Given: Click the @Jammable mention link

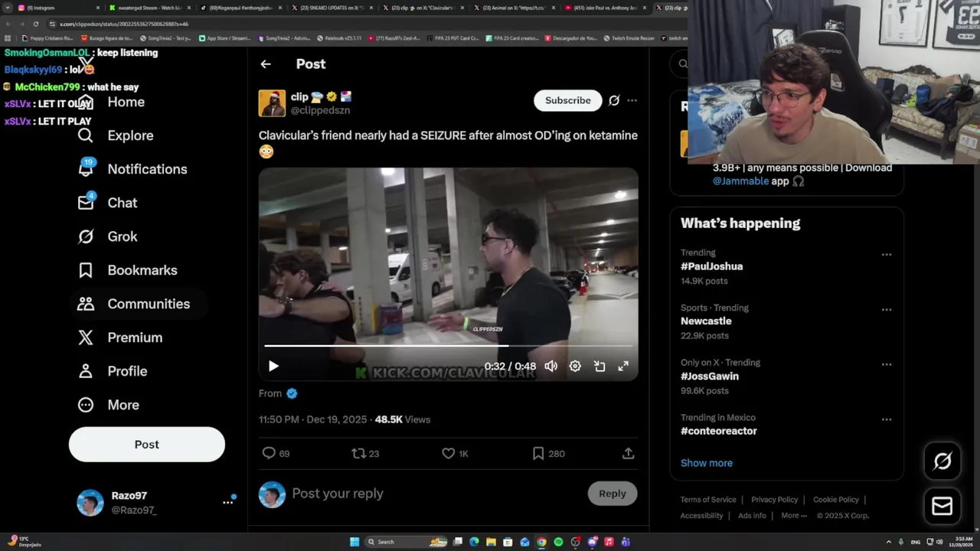Looking at the screenshot, I should pos(740,181).
